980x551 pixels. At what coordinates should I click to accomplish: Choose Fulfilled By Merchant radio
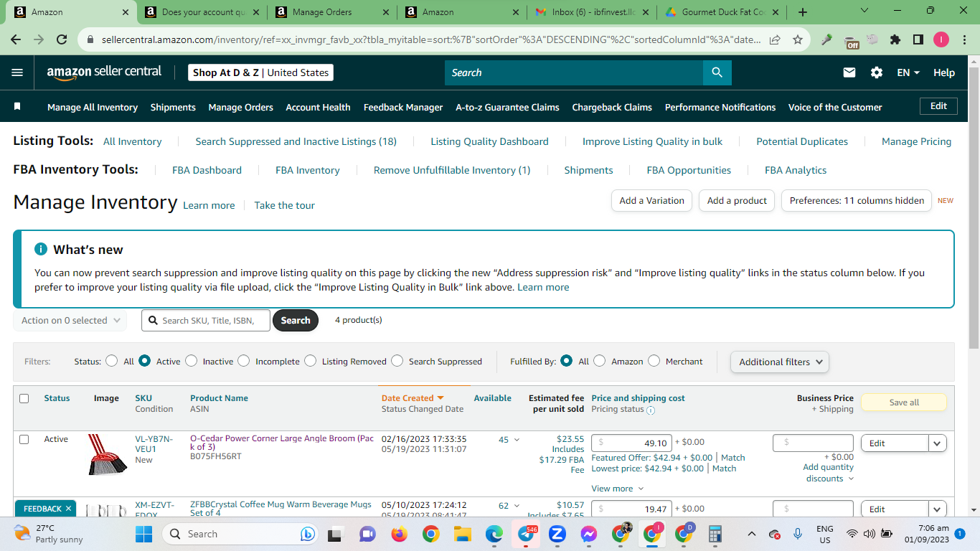click(654, 361)
